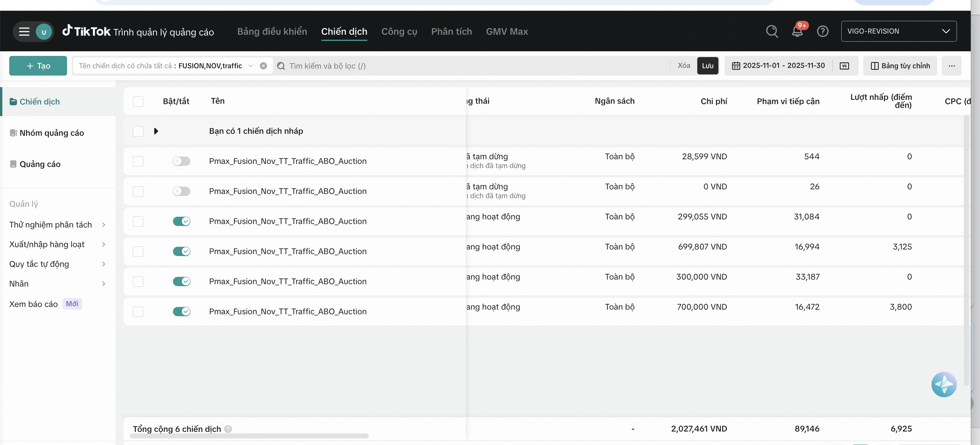Expand the draft campaign row arrow
The height and width of the screenshot is (445, 980).
(x=156, y=131)
